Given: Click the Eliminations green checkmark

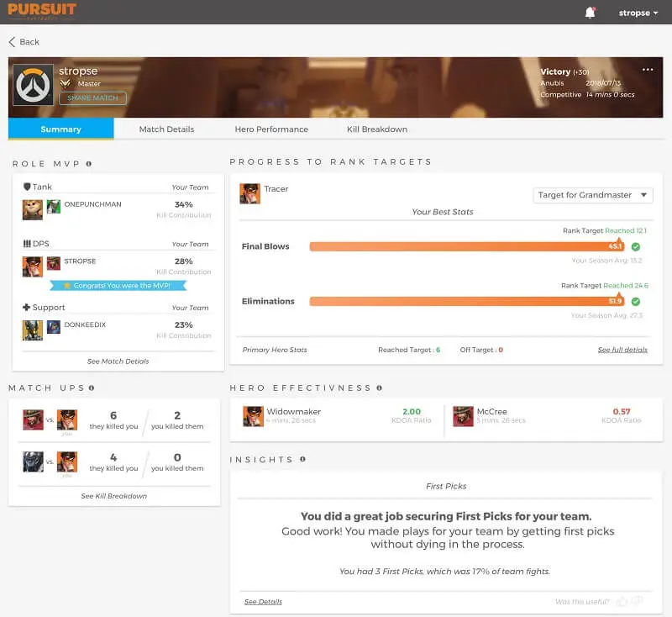Looking at the screenshot, I should pyautogui.click(x=636, y=301).
